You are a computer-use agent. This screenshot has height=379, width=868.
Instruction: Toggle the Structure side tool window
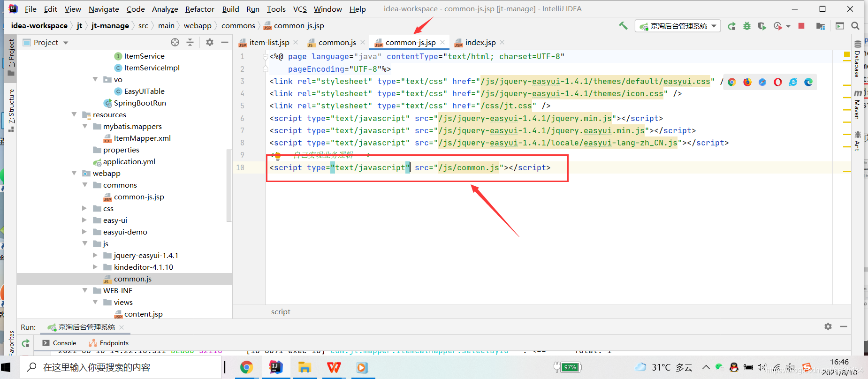(11, 110)
